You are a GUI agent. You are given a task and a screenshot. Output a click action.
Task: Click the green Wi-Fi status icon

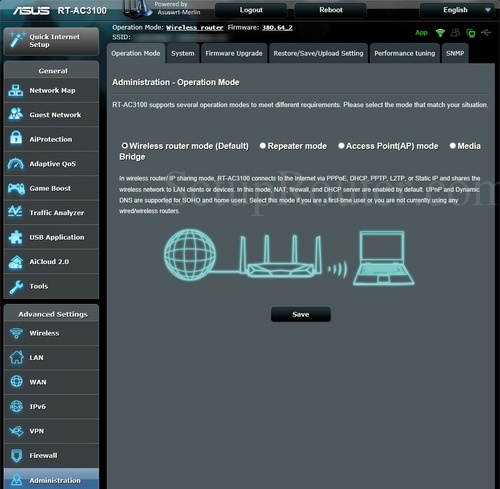click(440, 33)
